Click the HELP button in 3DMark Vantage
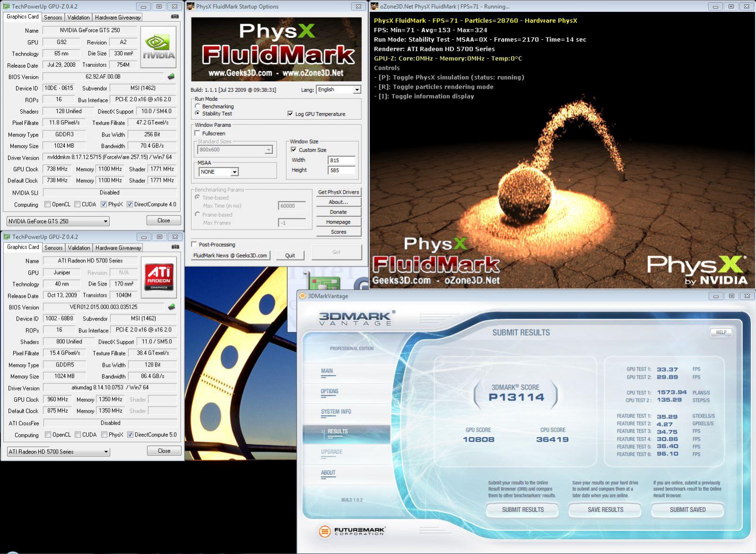Screen dimensions: 756x554 point(721,332)
